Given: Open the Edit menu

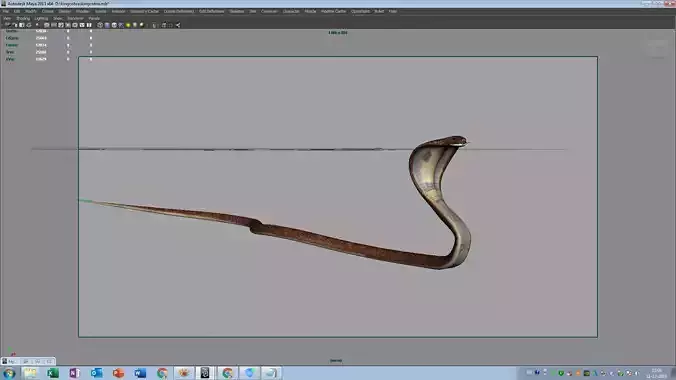Looking at the screenshot, I should tap(17, 11).
